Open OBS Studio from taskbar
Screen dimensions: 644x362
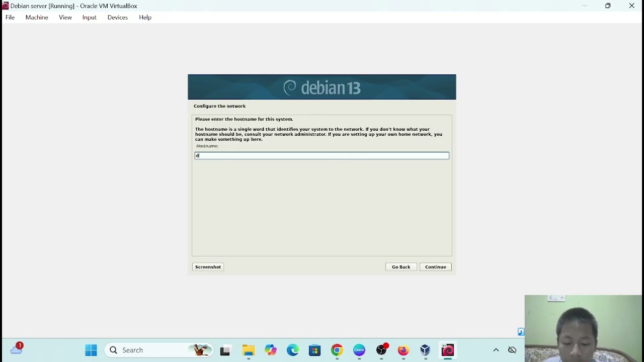382,350
